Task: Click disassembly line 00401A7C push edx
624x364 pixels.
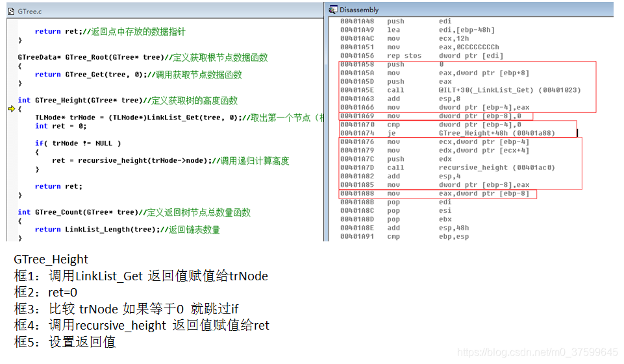Action: (395, 159)
